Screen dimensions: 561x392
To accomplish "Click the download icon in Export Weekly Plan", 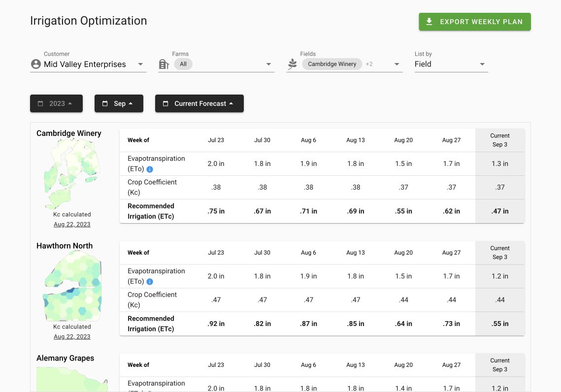I will click(429, 22).
